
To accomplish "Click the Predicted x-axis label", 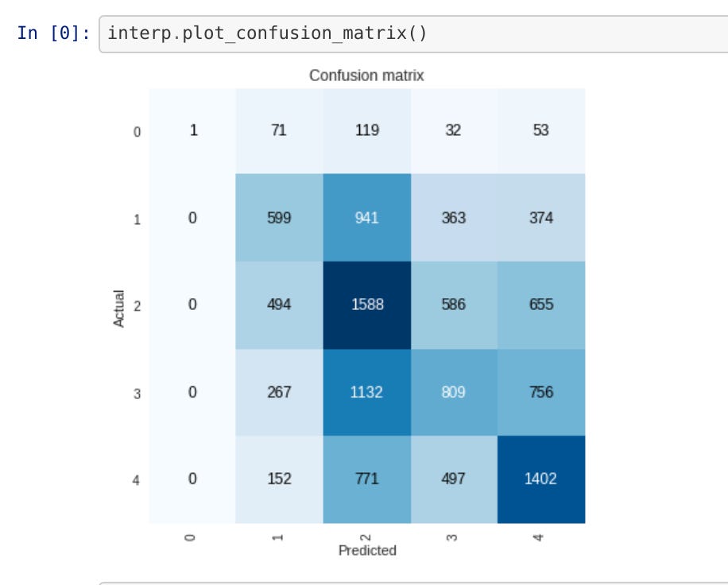I will pyautogui.click(x=367, y=550).
